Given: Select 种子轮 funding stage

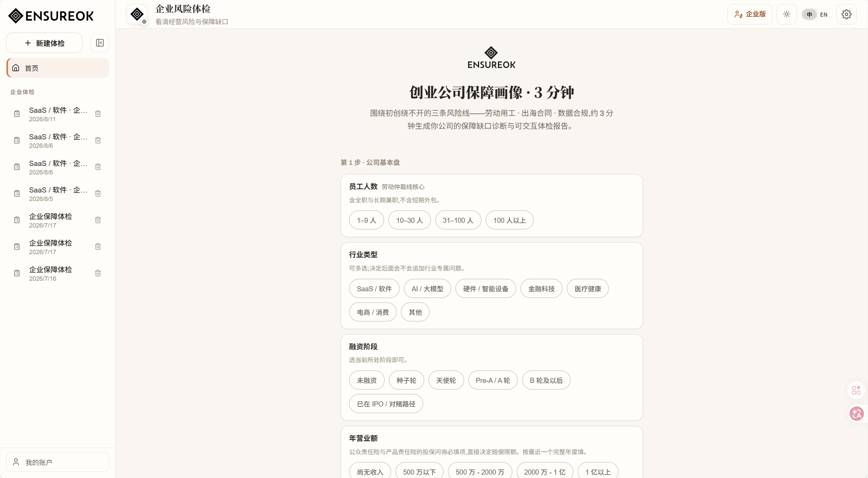Looking at the screenshot, I should tap(406, 380).
